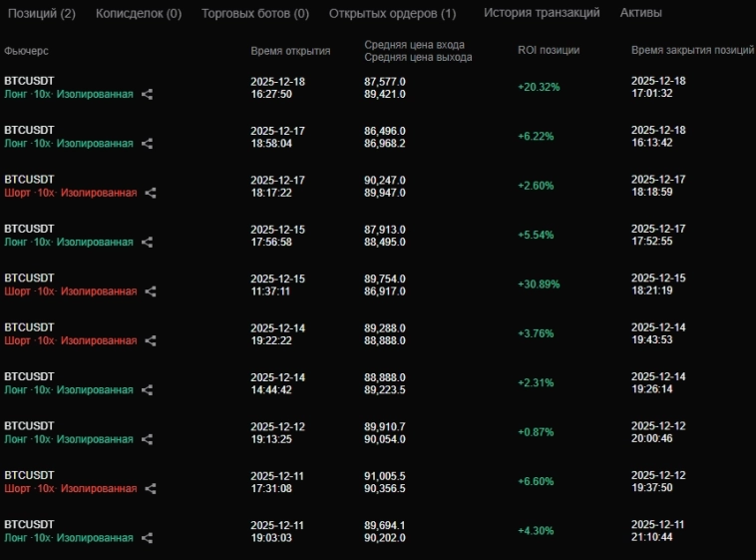Image resolution: width=756 pixels, height=560 pixels.
Task: Share the long trade with +6.22% ROI
Action: [148, 144]
